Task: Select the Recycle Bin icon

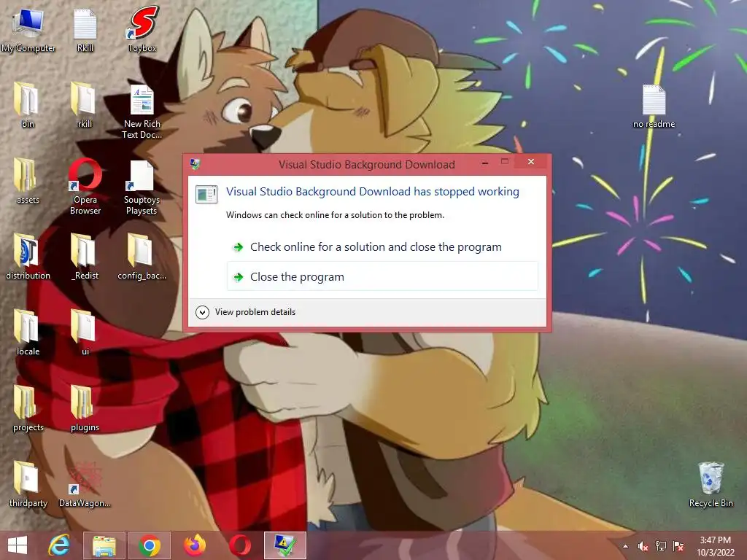Action: (x=711, y=484)
